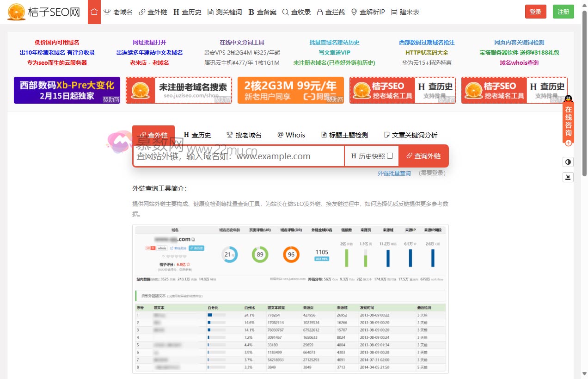Viewport: 588px width, 379px height.
Task: Click the 查询外链 search button
Action: (424, 156)
